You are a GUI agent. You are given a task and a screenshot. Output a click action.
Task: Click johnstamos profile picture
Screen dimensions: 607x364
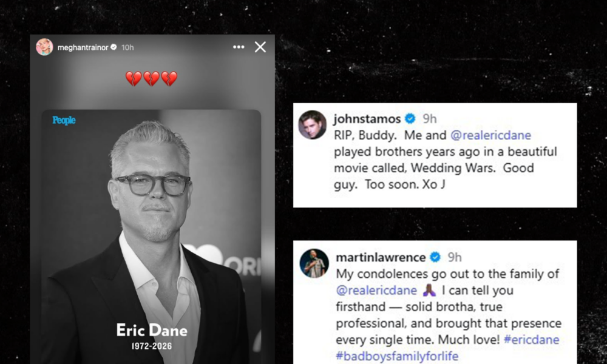313,124
